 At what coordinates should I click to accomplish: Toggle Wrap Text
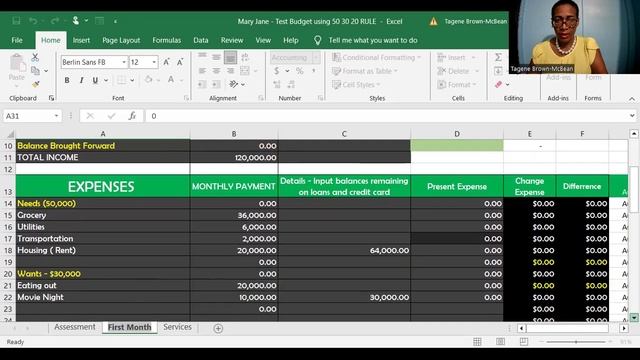(245, 57)
